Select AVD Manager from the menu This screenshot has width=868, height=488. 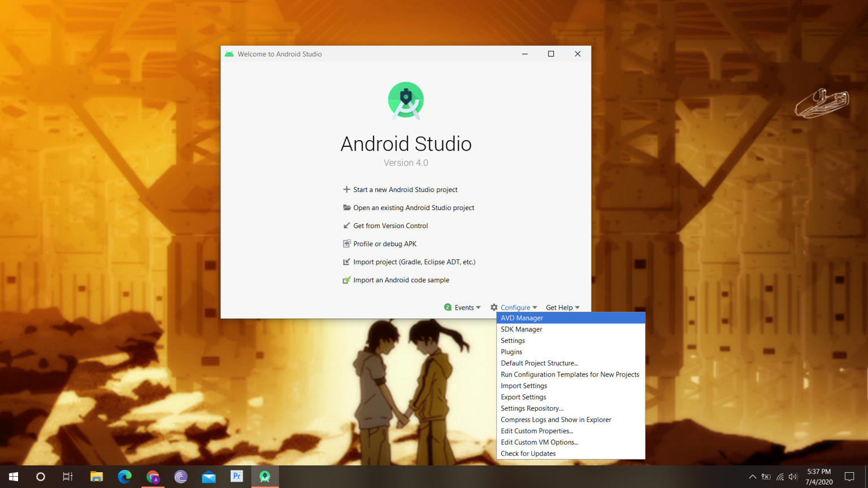click(522, 317)
